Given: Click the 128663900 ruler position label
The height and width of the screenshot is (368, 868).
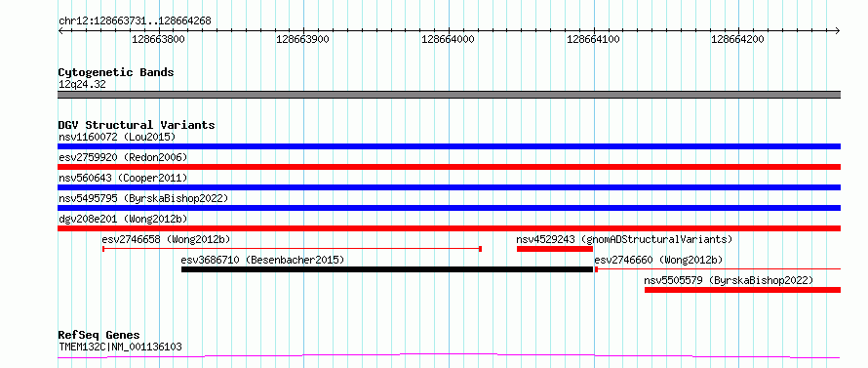Looking at the screenshot, I should click(302, 39).
